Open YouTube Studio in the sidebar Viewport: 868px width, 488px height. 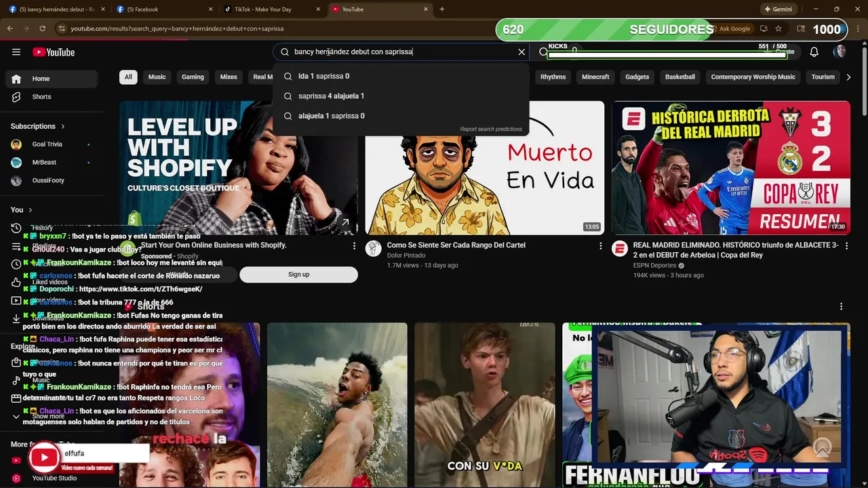click(53, 478)
